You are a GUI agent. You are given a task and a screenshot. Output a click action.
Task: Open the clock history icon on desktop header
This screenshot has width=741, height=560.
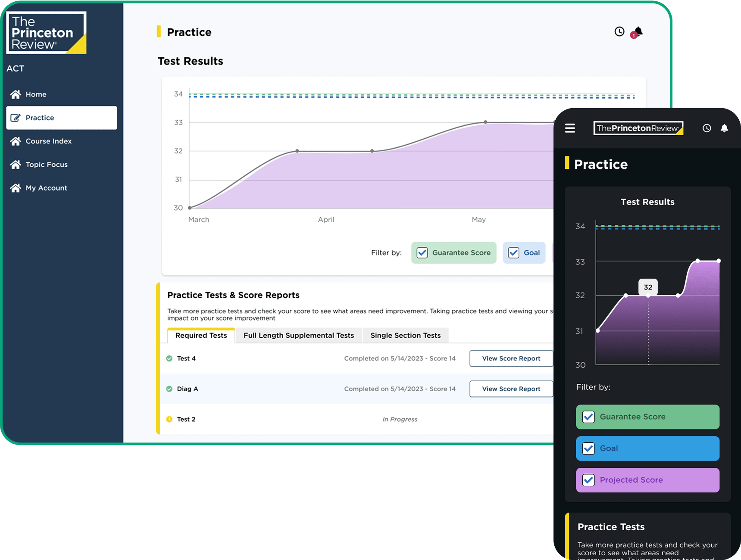[619, 31]
